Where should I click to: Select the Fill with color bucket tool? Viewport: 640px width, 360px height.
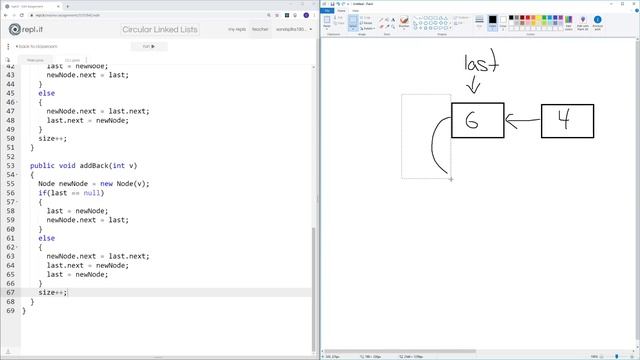[x=387, y=20]
